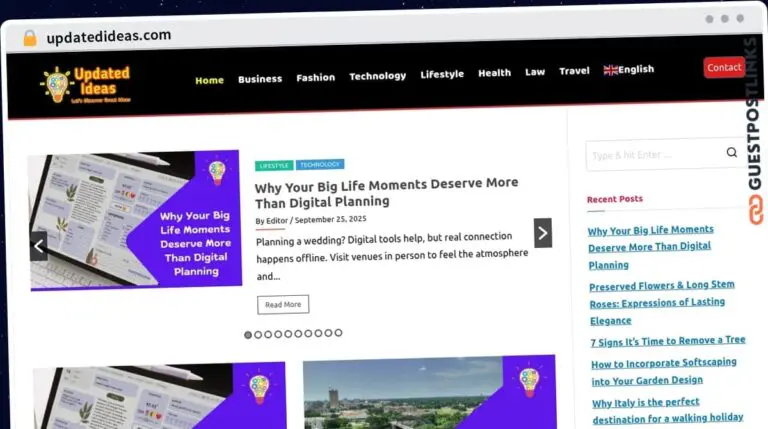This screenshot has width=768, height=429.
Task: Open the Home menu item
Action: point(209,80)
